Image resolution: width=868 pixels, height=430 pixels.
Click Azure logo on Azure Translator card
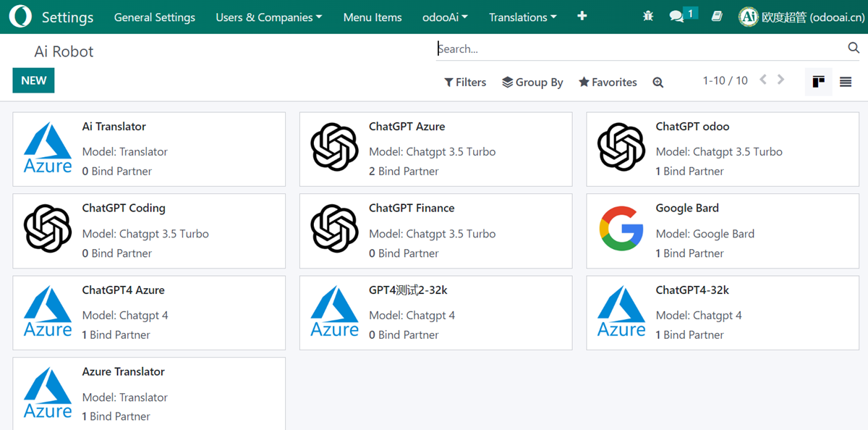click(48, 393)
